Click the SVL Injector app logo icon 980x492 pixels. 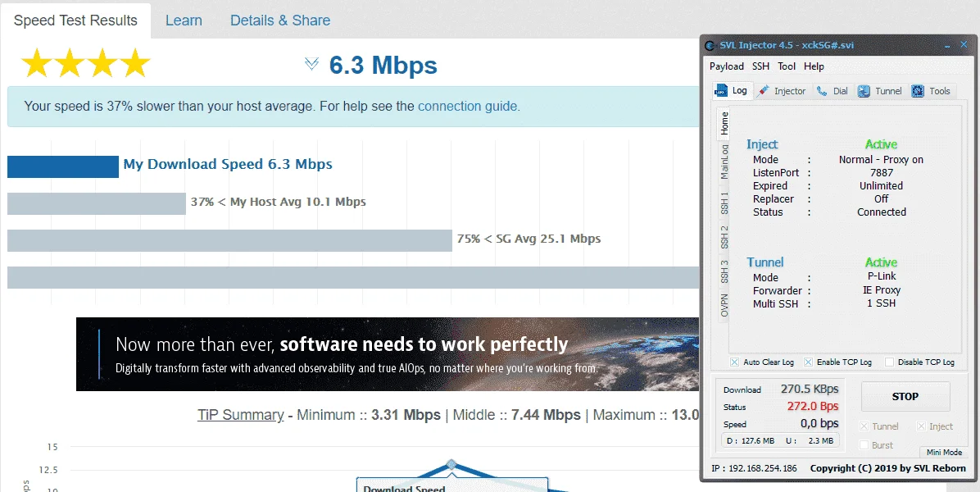coord(710,45)
